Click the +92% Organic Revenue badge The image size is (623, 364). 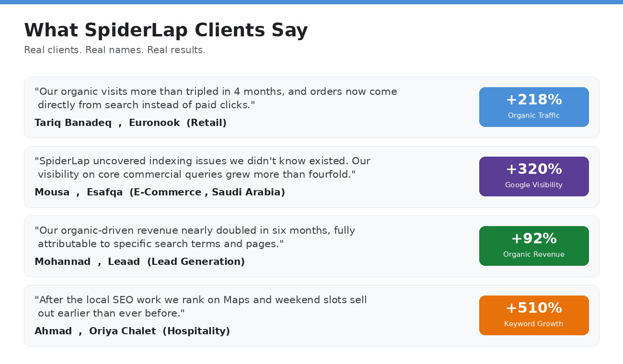coord(534,246)
